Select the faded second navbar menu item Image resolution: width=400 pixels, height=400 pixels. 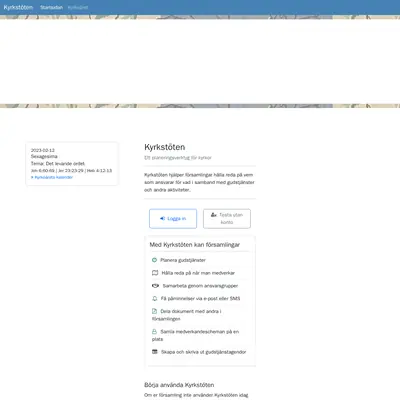78,7
